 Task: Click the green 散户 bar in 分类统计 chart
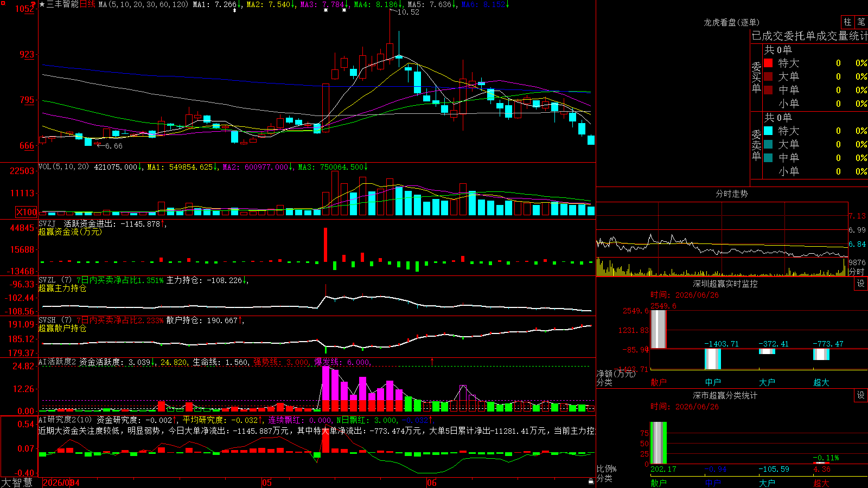659,443
